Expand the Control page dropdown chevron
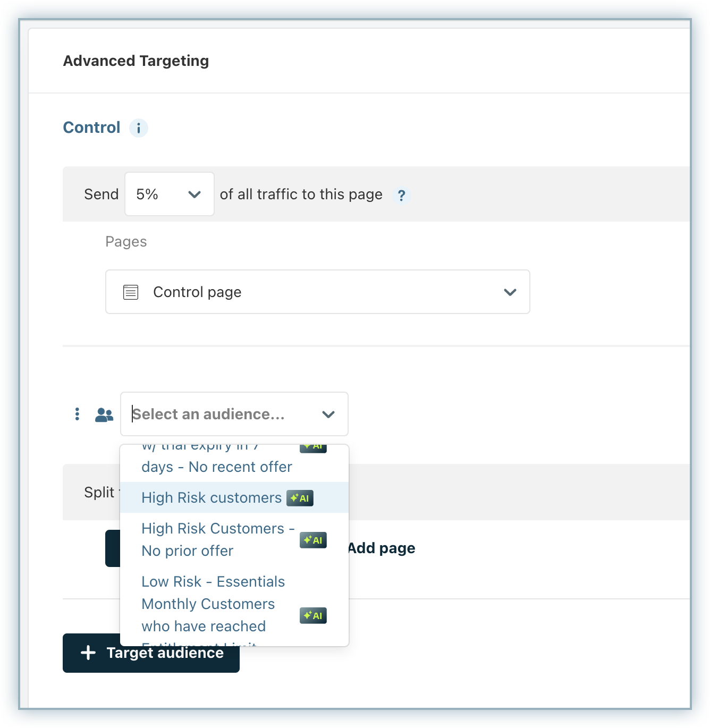Screen dimensions: 710x728 [x=510, y=292]
